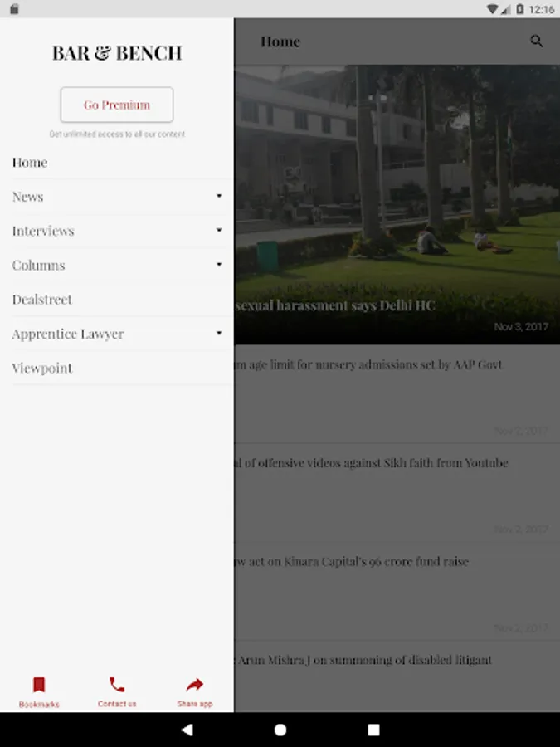Tap the notification icon in status bar
560x747 pixels.
pyautogui.click(x=14, y=9)
